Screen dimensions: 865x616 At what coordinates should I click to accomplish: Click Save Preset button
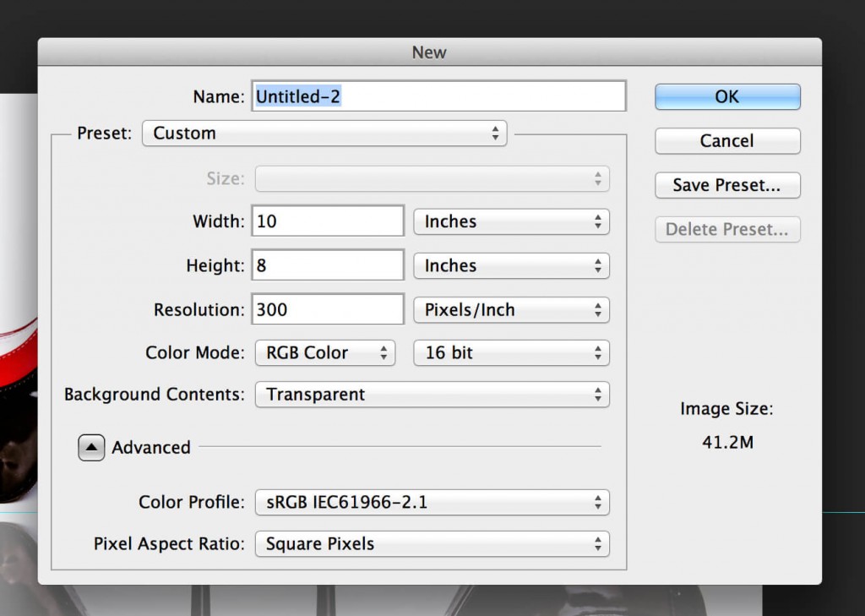(x=727, y=185)
